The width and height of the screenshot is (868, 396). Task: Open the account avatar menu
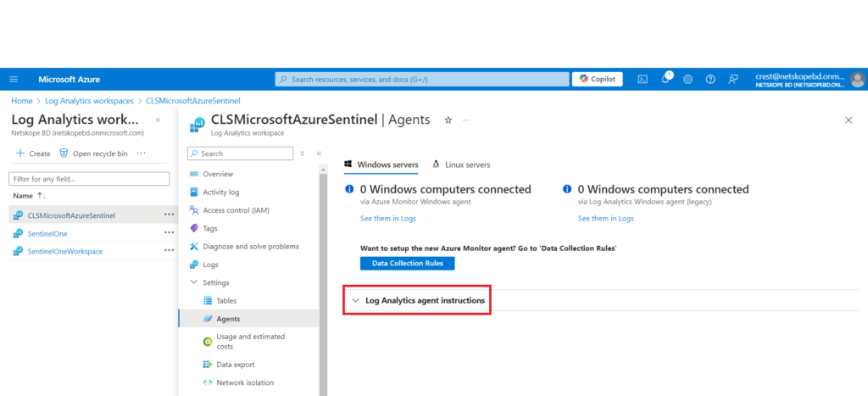858,79
